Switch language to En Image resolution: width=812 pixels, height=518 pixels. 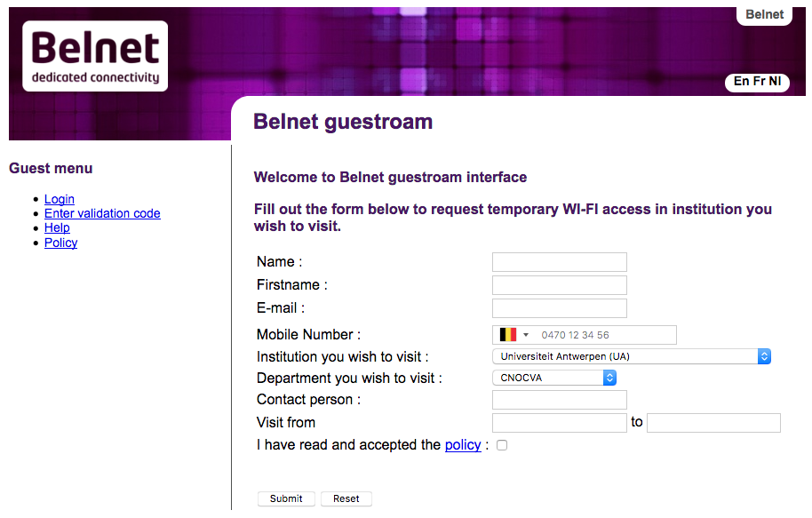click(x=742, y=82)
